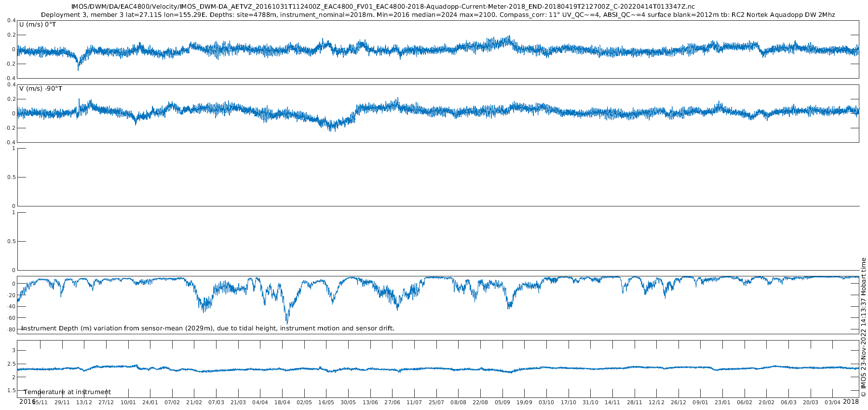Click the '07/02' date tick label
The image size is (868, 410).
click(x=172, y=402)
